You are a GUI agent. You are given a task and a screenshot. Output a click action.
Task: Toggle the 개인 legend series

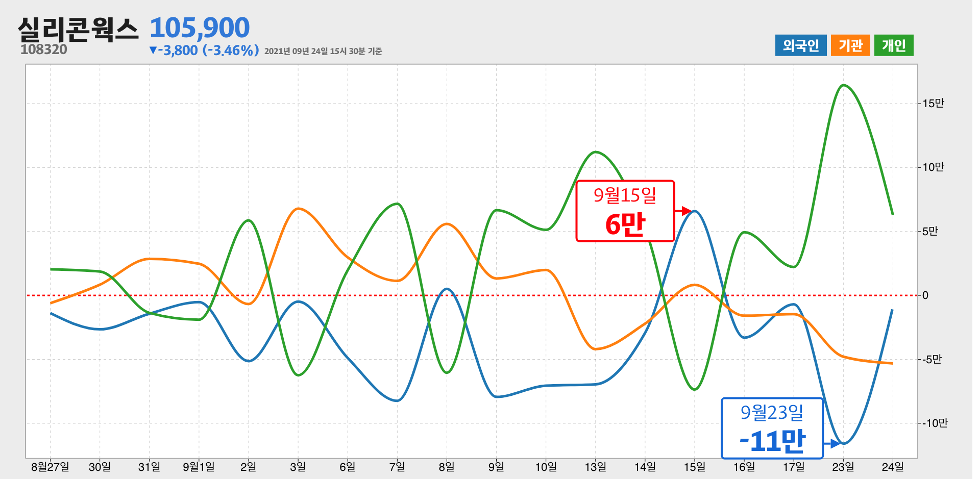894,45
